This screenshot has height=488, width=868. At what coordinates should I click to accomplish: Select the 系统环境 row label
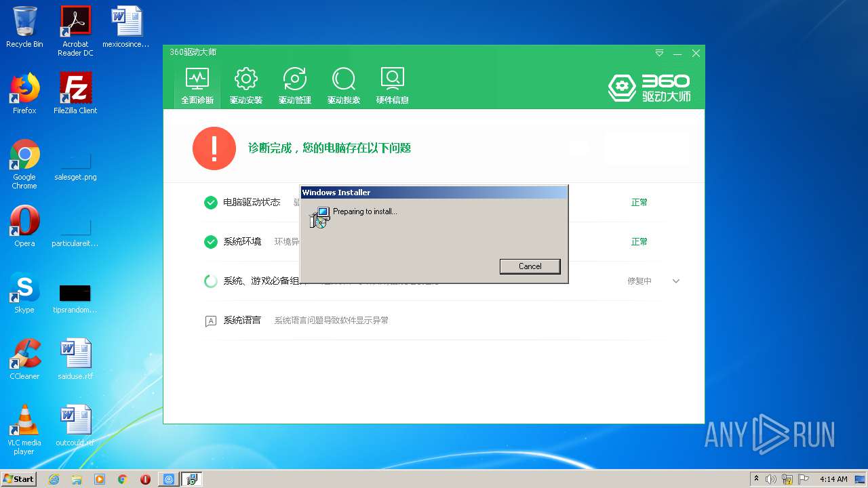pos(242,241)
